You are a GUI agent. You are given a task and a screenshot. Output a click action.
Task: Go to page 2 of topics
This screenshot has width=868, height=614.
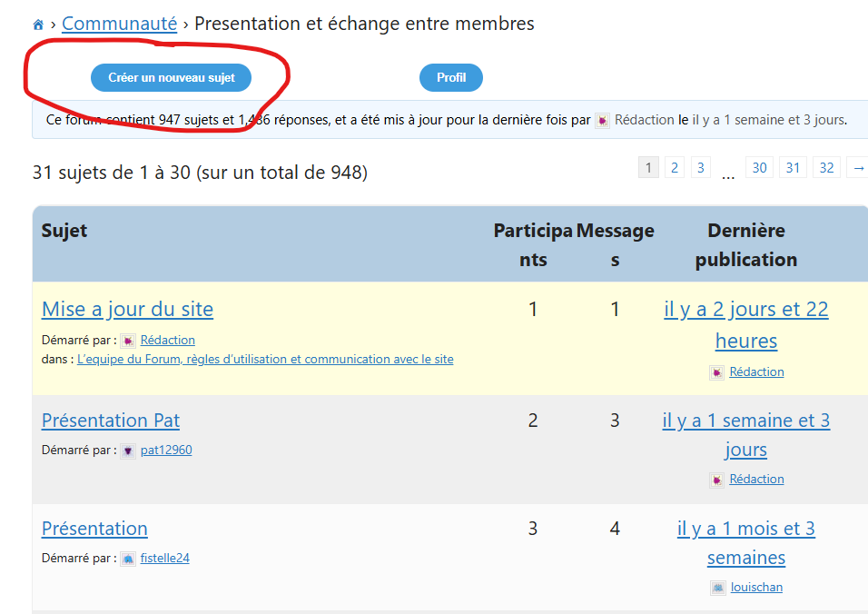pos(674,167)
